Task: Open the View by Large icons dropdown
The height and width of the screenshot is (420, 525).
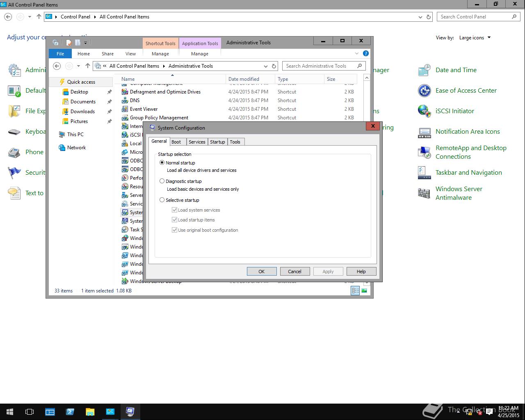Action: tap(475, 38)
